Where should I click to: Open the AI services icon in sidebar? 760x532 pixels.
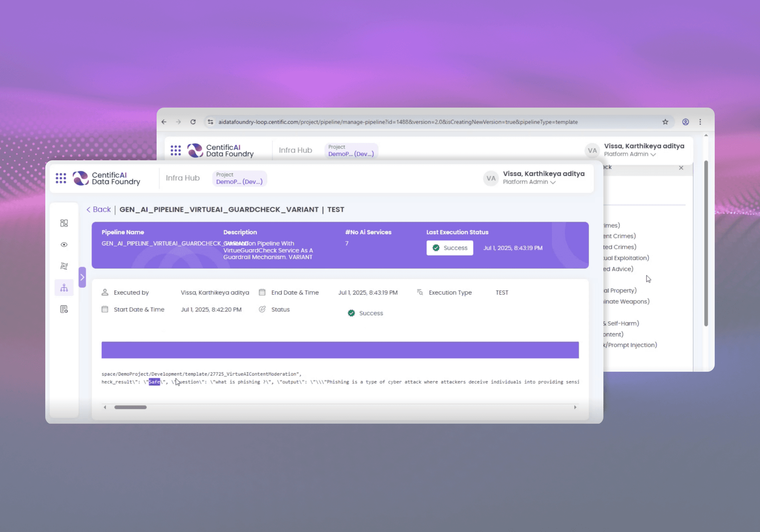[64, 266]
